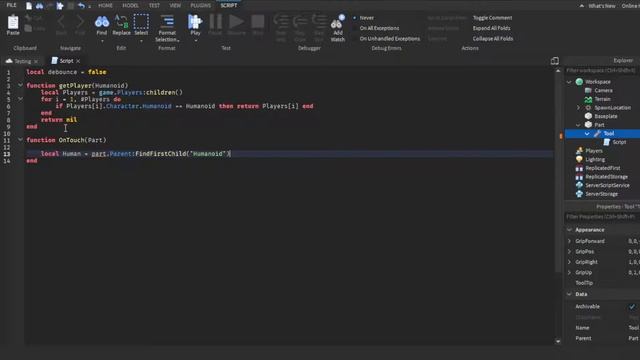Expand the SpawnLocation tree node
The width and height of the screenshot is (640, 360).
point(578,108)
